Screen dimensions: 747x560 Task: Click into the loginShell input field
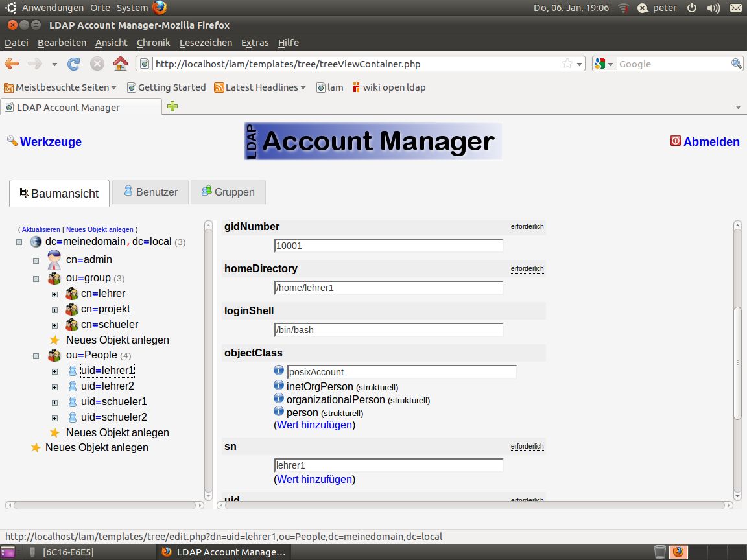(x=388, y=330)
